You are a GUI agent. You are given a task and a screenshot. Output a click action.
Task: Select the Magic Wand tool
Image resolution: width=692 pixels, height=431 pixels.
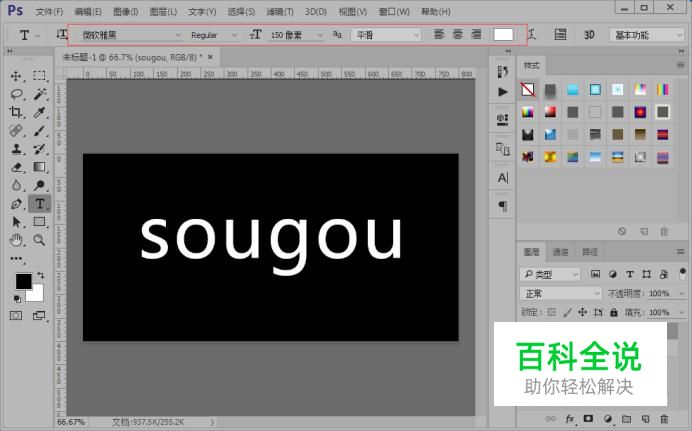39,94
